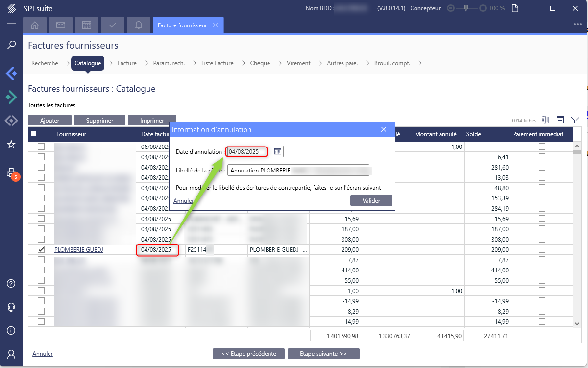The height and width of the screenshot is (368, 588).
Task: Click the notification bell tab icon
Action: click(139, 25)
